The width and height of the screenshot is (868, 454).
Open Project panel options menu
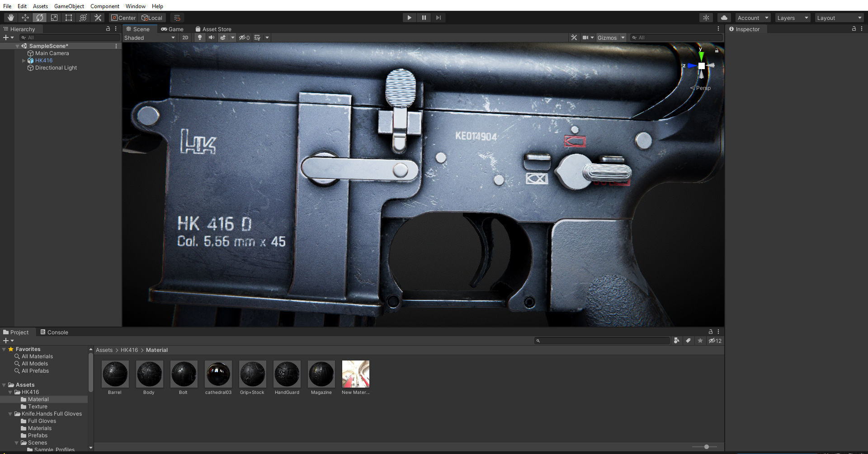[718, 332]
